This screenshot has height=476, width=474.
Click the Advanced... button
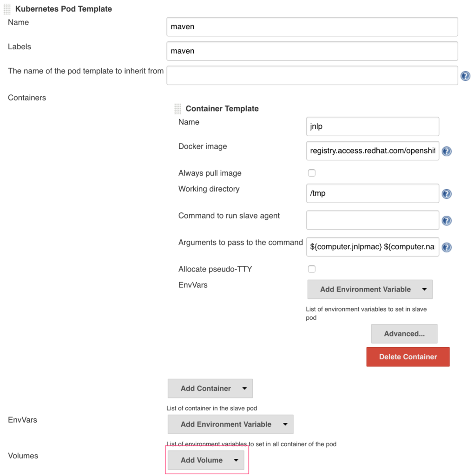pos(404,334)
